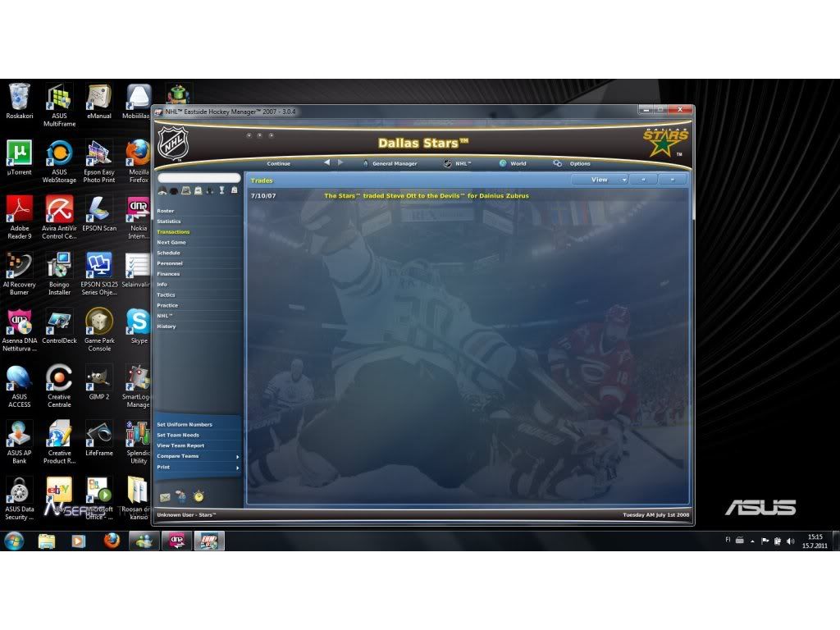Go back with the left arrow button
Viewport: 840px width, 630px height.
(x=326, y=163)
